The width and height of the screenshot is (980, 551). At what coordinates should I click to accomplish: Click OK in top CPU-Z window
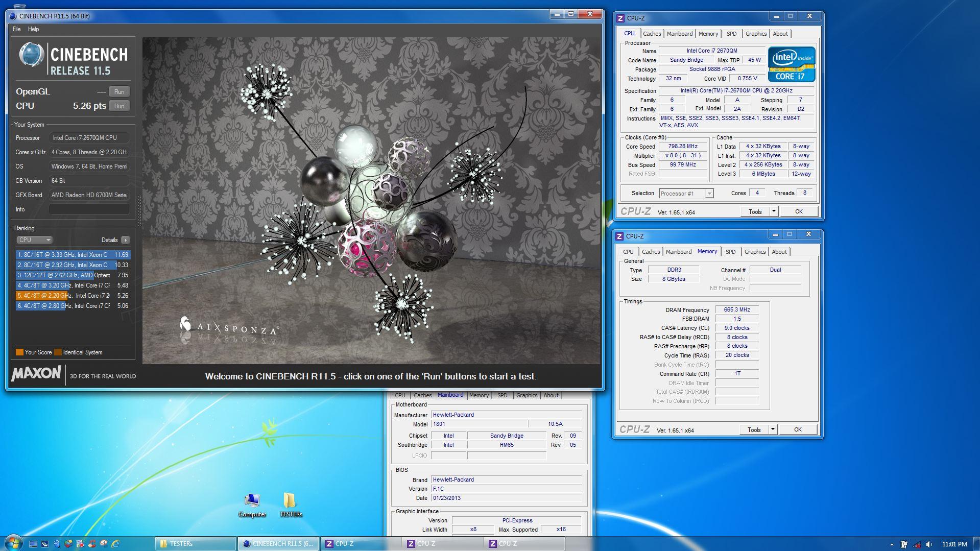pyautogui.click(x=799, y=212)
